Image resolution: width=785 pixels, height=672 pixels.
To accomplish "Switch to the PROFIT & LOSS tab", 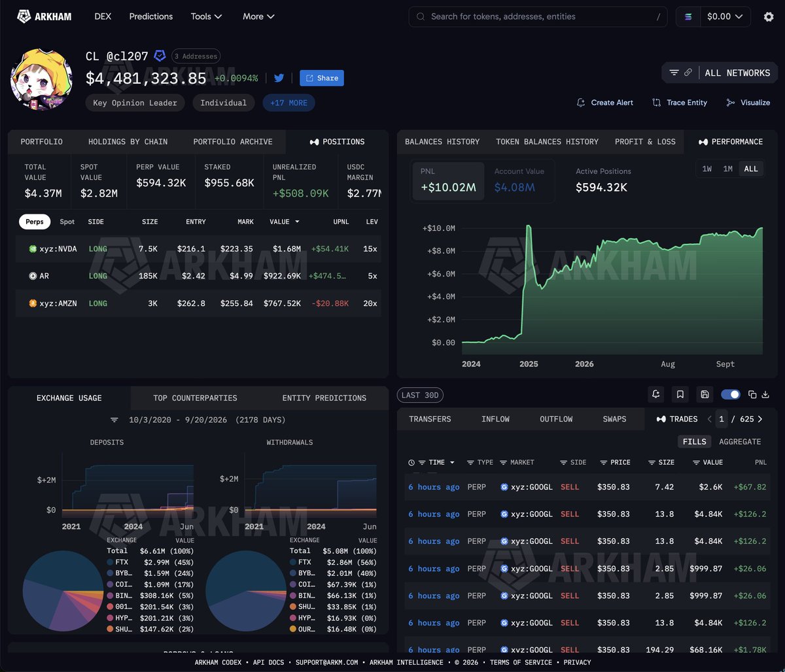I will pyautogui.click(x=645, y=141).
